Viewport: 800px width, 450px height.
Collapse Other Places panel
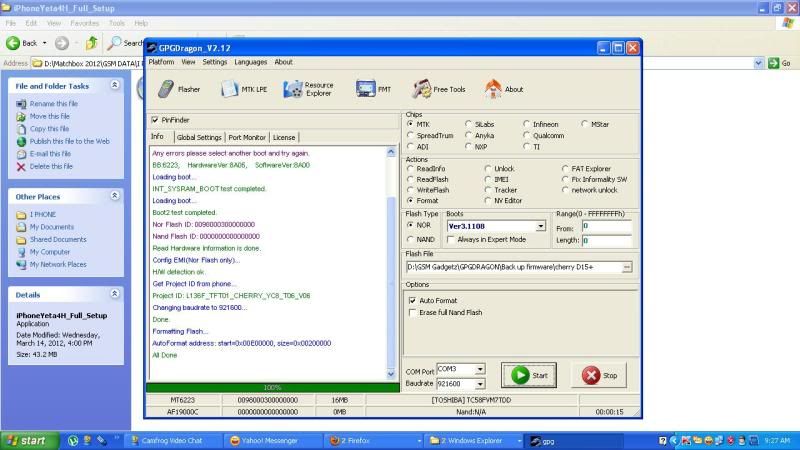coord(115,196)
